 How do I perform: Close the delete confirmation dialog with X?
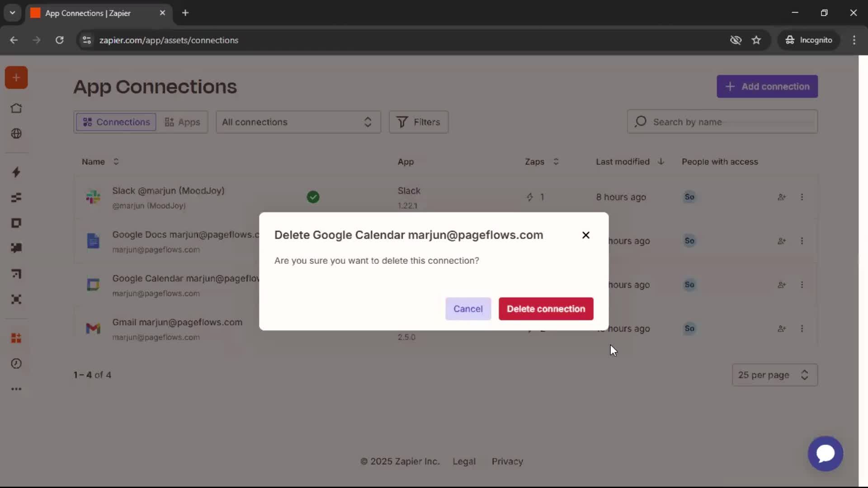[x=586, y=235]
